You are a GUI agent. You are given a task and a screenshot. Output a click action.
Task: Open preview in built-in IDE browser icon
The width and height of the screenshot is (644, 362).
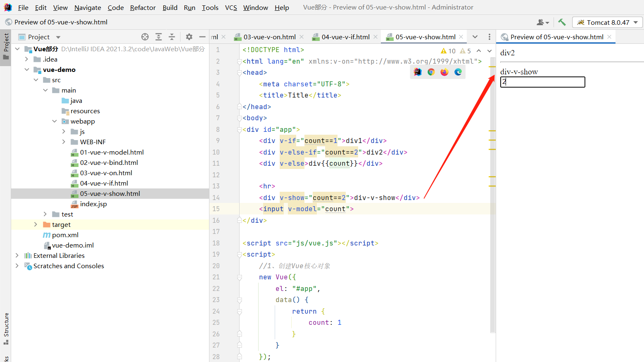[x=418, y=72]
